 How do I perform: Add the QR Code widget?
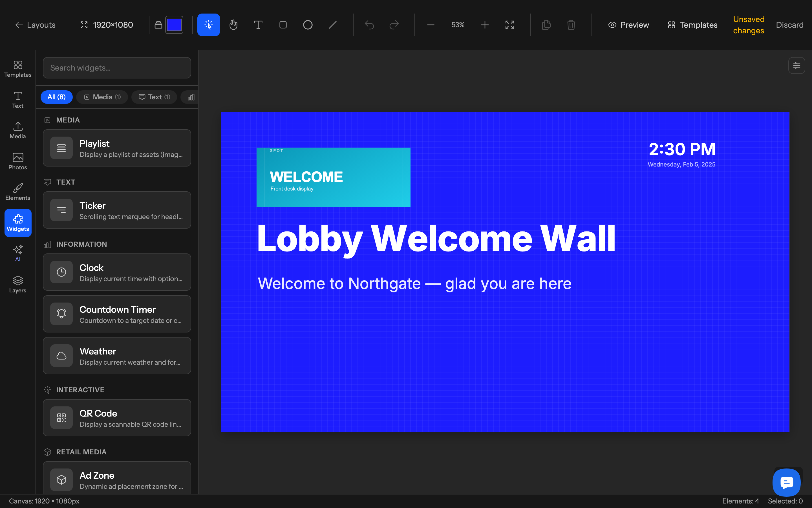point(117,418)
